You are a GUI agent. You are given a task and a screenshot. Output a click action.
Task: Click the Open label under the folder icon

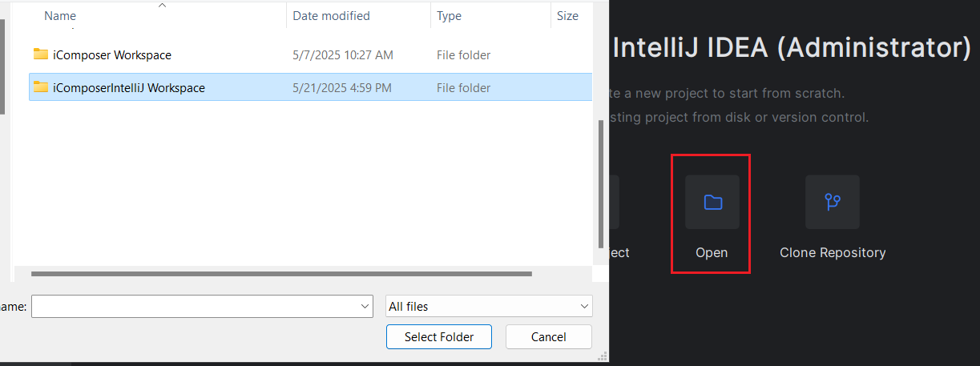(x=712, y=252)
